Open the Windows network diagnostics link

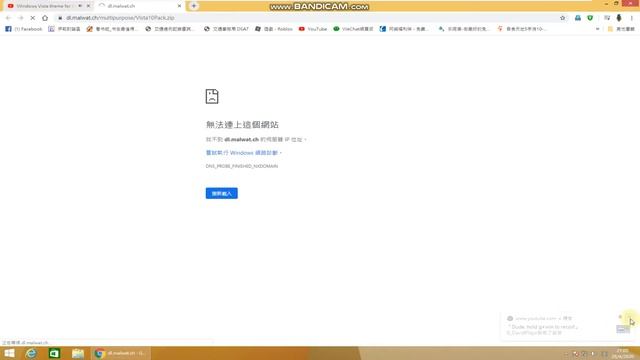point(242,153)
